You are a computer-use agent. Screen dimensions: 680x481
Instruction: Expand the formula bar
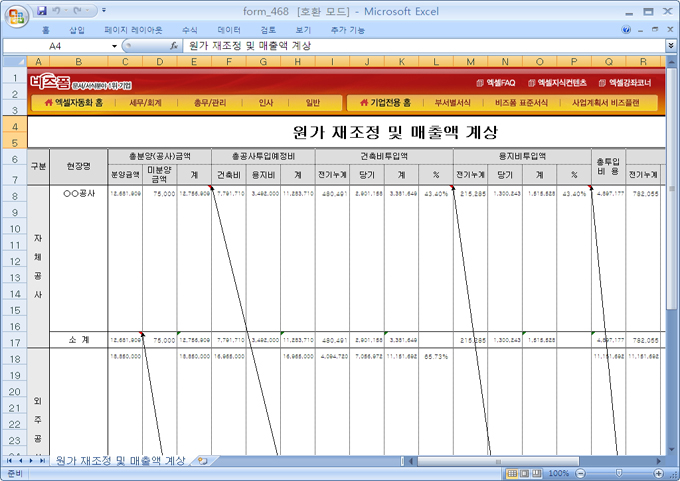click(x=670, y=46)
